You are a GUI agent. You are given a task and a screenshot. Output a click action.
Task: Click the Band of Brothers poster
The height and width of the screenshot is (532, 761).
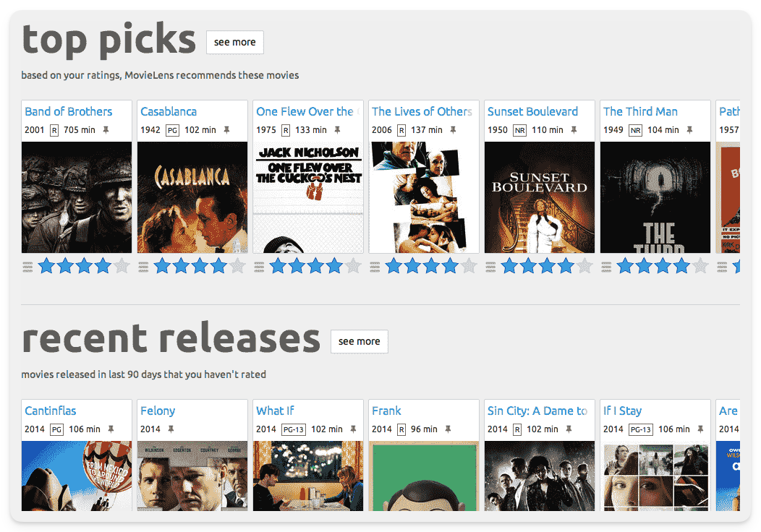[77, 197]
